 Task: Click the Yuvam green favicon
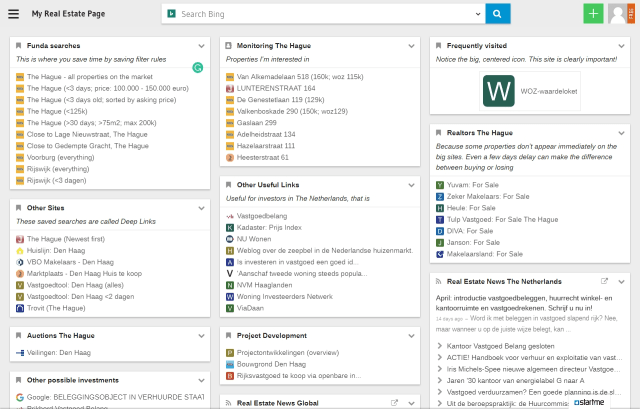(440, 185)
